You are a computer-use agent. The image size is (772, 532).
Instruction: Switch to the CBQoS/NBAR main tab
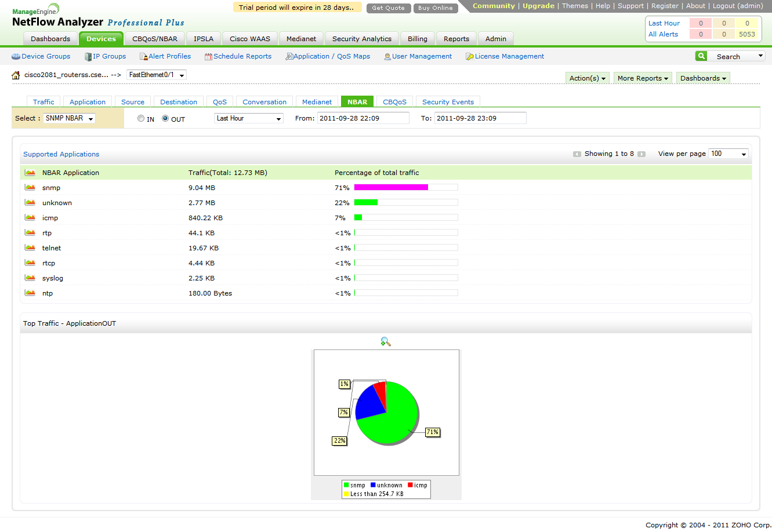155,39
